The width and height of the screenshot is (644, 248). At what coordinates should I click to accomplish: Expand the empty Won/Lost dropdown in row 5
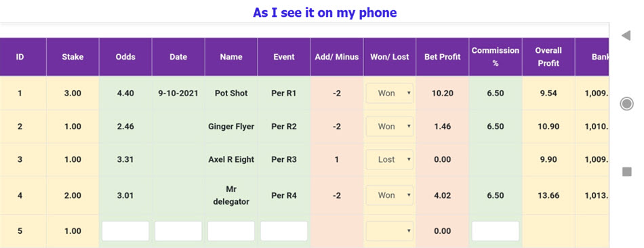coord(389,231)
